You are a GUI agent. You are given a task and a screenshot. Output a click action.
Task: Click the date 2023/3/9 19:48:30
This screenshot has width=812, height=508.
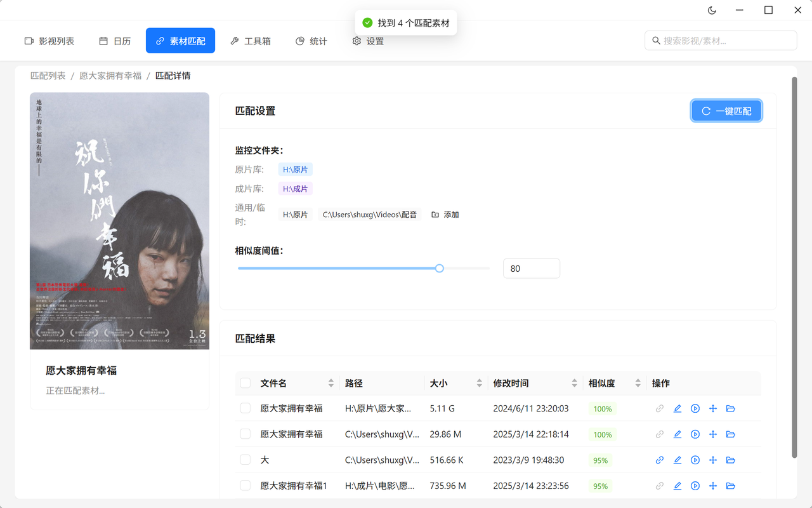[528, 460]
